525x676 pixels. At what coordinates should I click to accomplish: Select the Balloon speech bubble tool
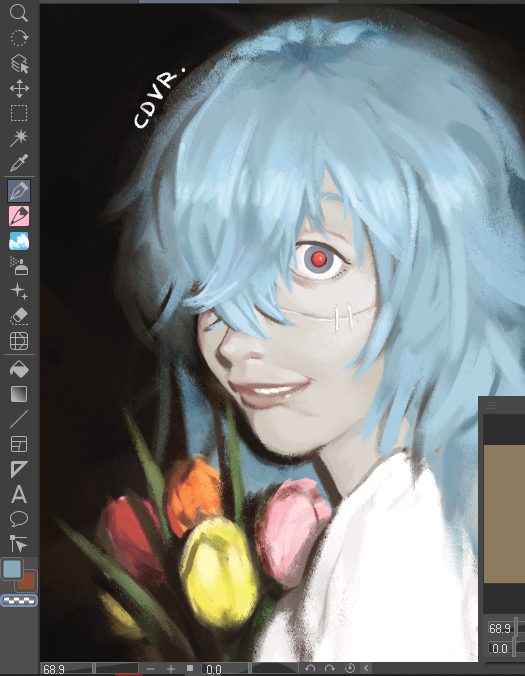click(19, 519)
